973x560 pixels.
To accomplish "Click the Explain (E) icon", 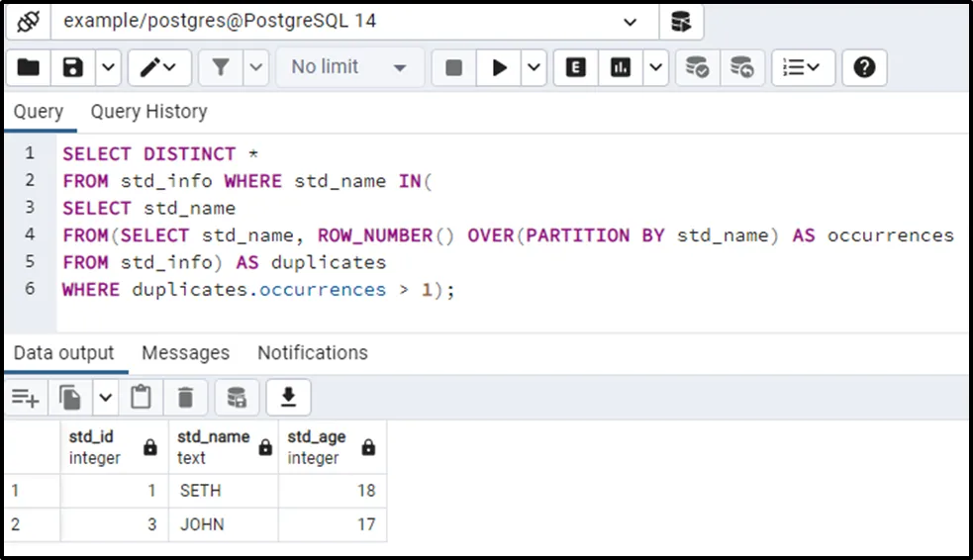I will (575, 67).
